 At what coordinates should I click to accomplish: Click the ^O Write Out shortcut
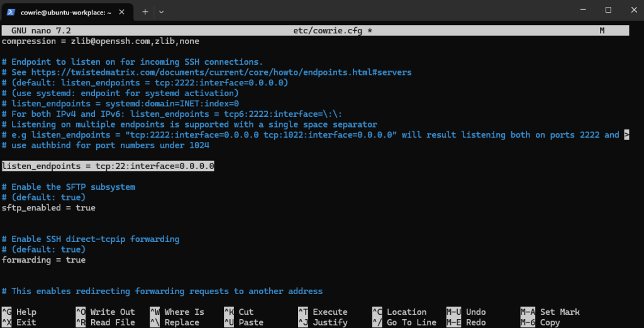coord(105,312)
